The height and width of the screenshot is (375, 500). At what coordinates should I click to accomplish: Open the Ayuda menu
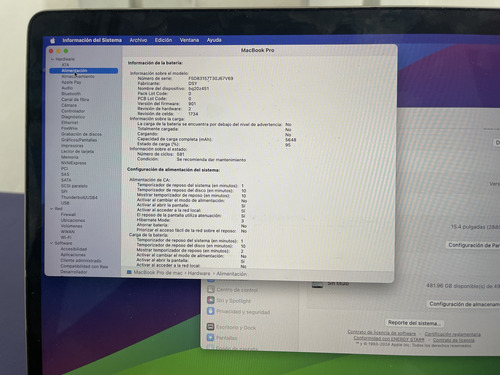(x=214, y=40)
